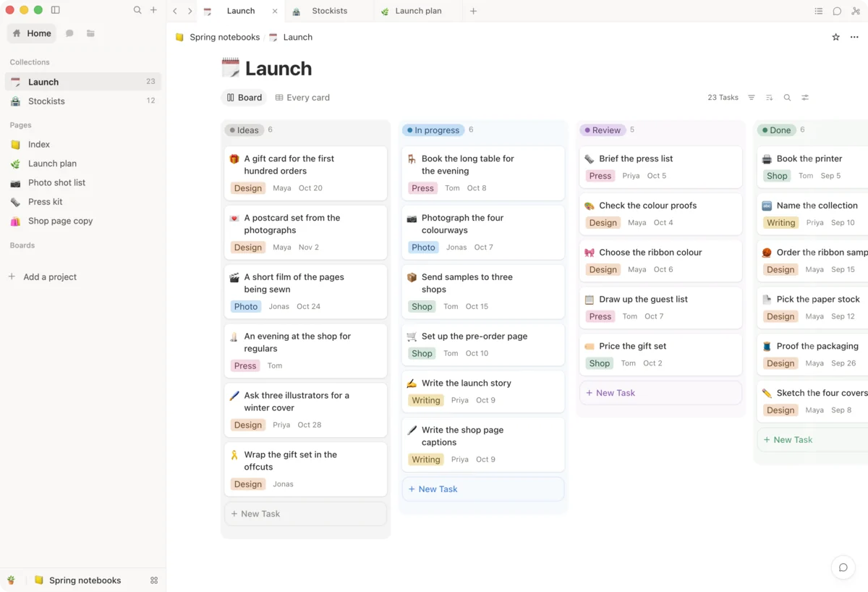The image size is (868, 592).
Task: Click 'Oct 28' on the winter cover card
Action: click(x=310, y=426)
